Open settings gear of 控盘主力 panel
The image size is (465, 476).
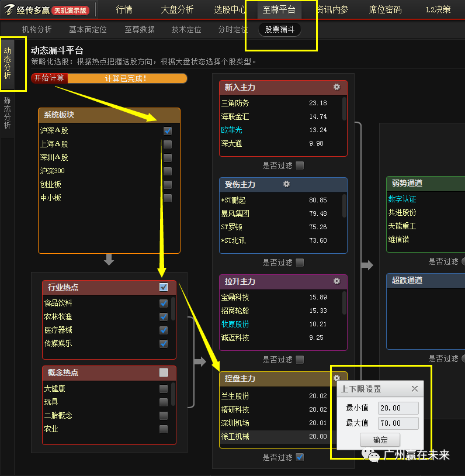336,378
